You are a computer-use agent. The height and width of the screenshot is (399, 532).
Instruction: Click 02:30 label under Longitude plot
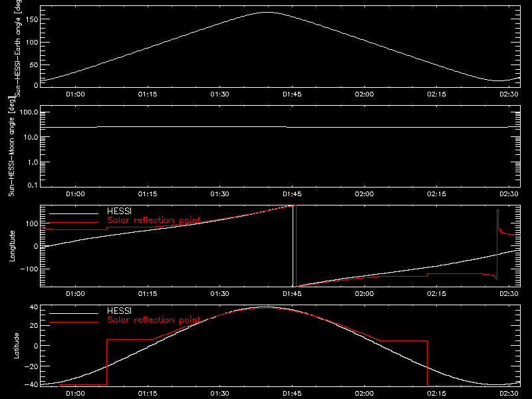[x=509, y=293]
